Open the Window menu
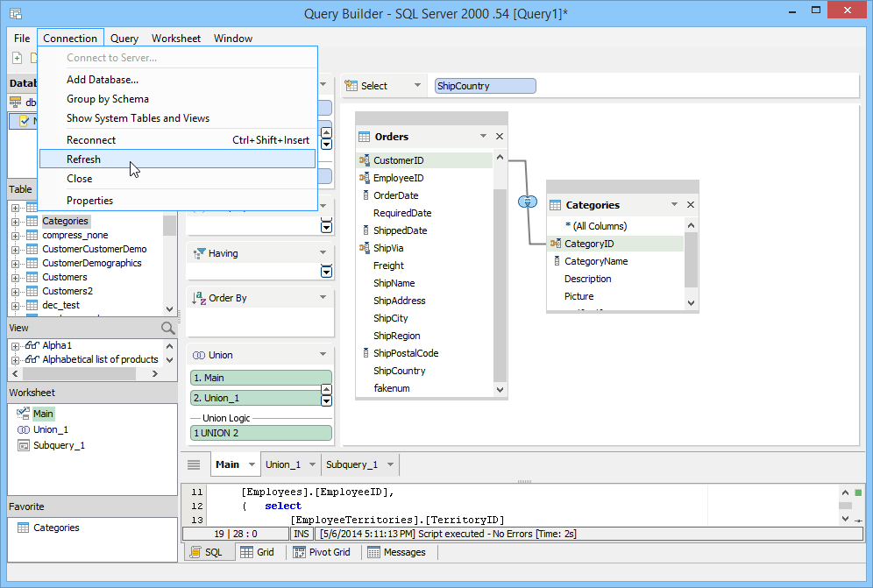This screenshot has width=873, height=588. click(233, 39)
